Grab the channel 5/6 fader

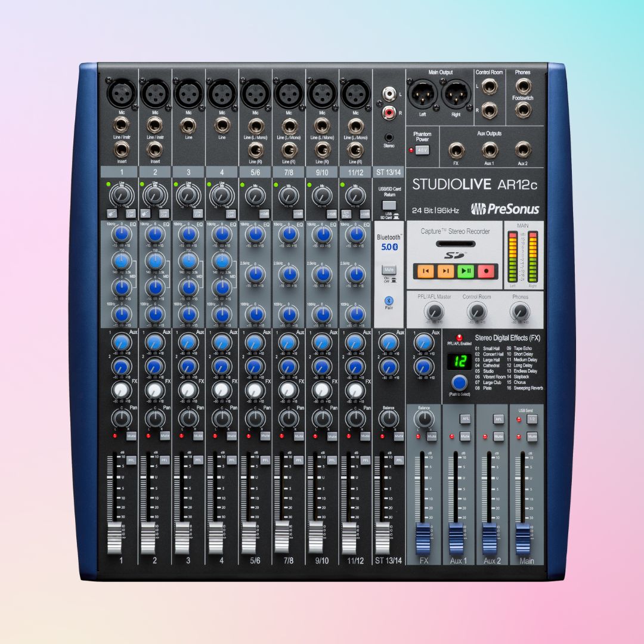pos(249,538)
